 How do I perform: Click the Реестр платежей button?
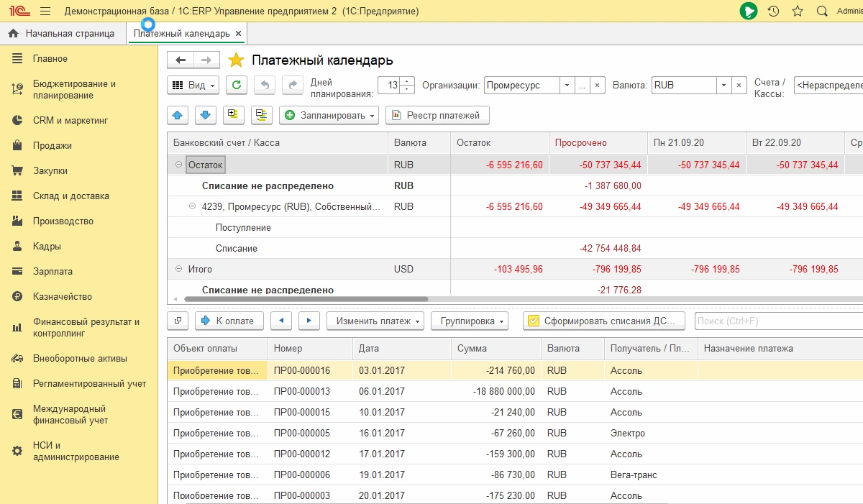click(437, 115)
